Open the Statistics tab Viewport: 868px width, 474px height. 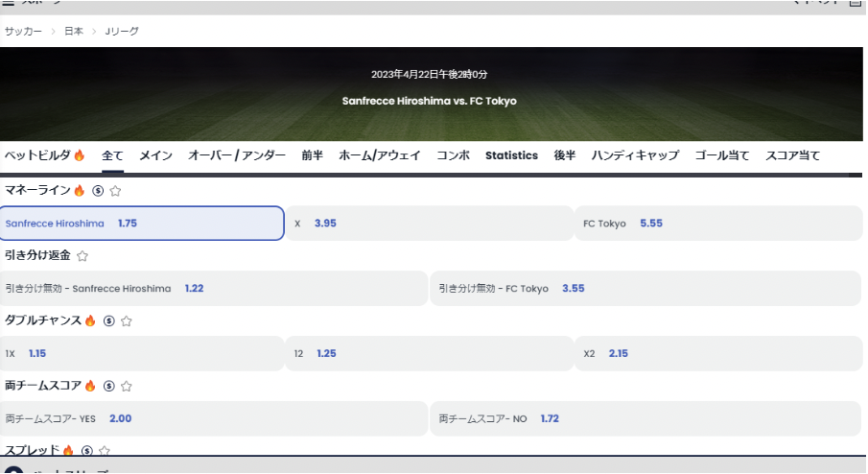(511, 155)
